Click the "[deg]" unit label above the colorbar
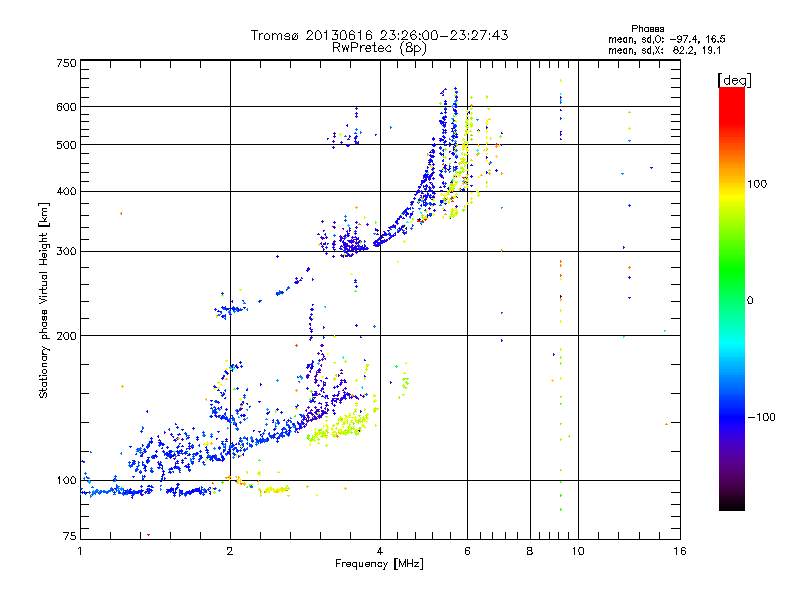The image size is (800, 600). [734, 80]
